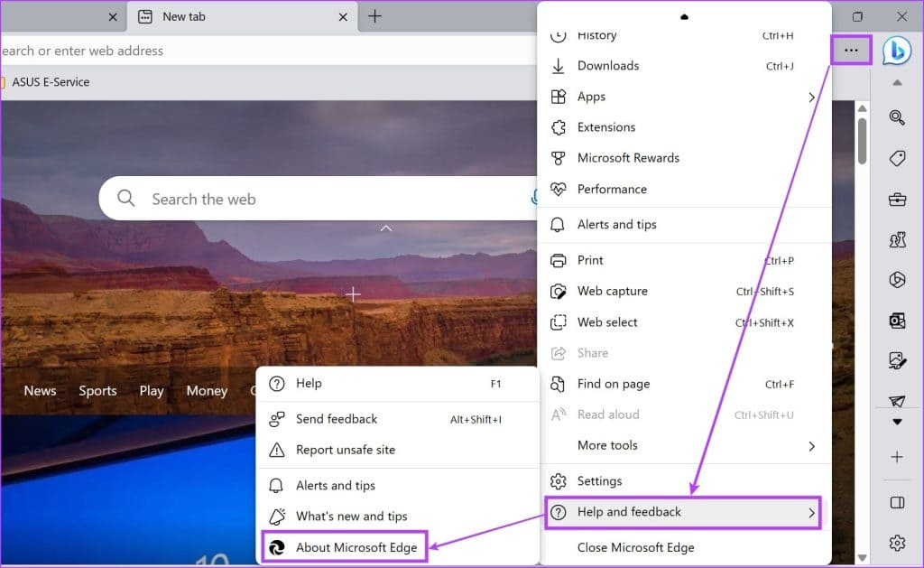The height and width of the screenshot is (568, 924).
Task: Click the magnifier icon in web search
Action: click(x=125, y=198)
